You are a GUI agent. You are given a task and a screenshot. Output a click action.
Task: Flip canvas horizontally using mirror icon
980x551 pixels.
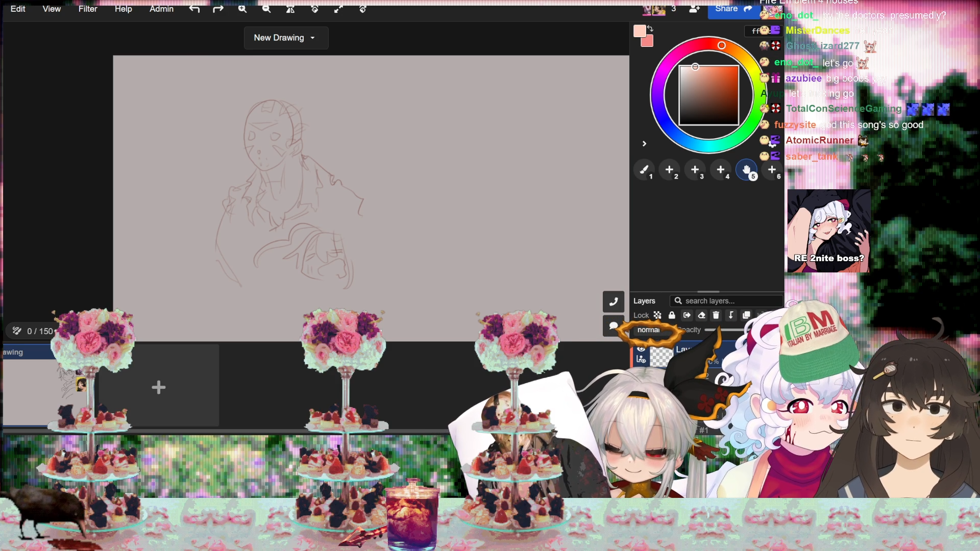(290, 9)
